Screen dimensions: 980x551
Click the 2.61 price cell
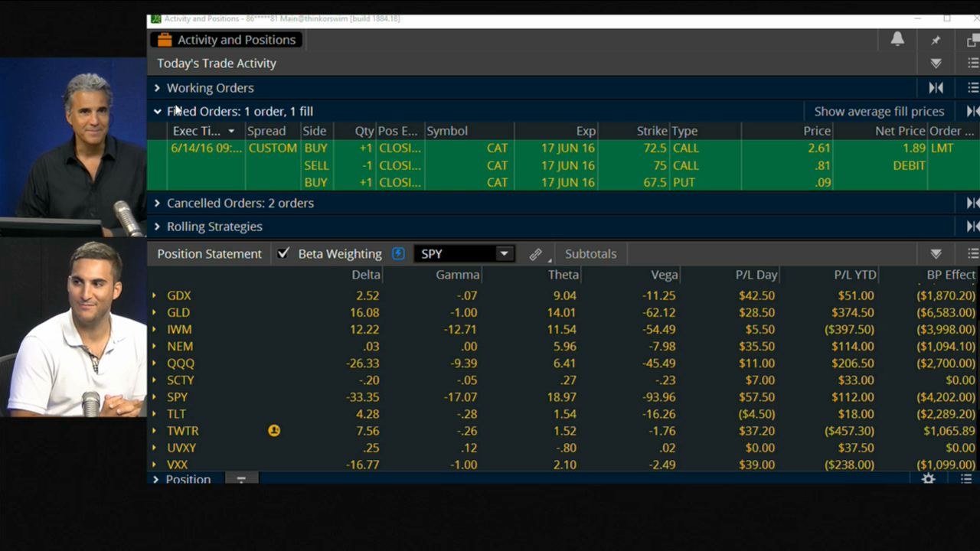818,148
